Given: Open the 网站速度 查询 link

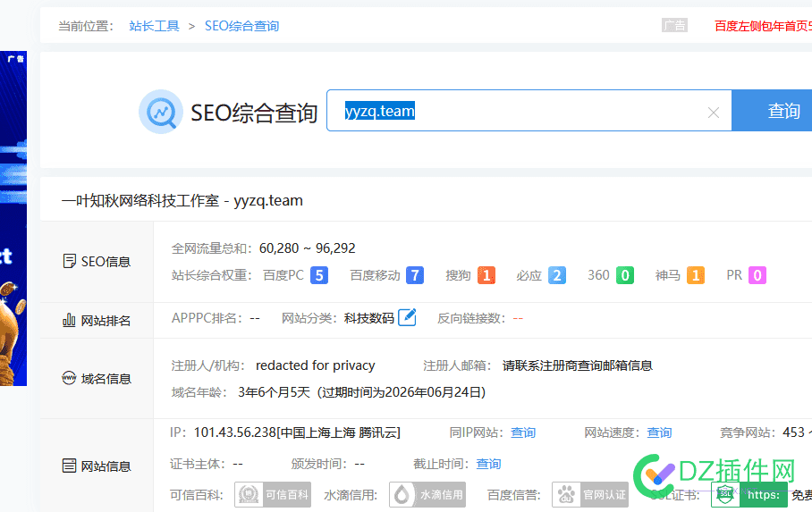Looking at the screenshot, I should (x=659, y=432).
